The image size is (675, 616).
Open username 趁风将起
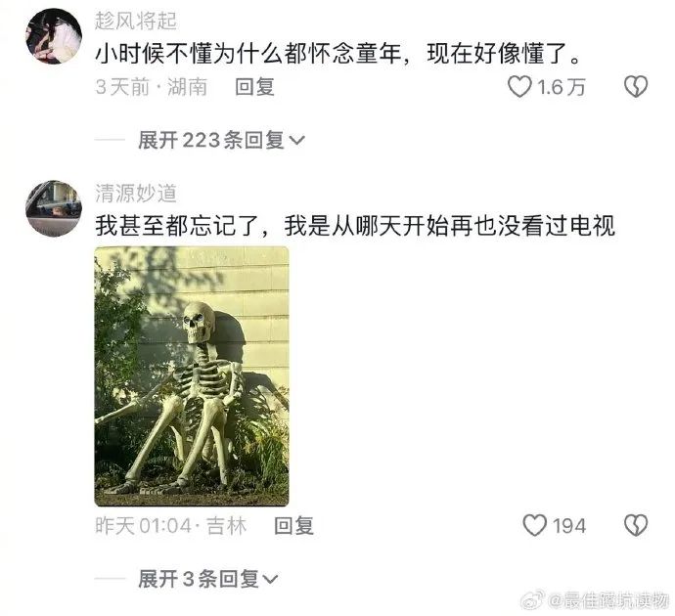pyautogui.click(x=136, y=22)
